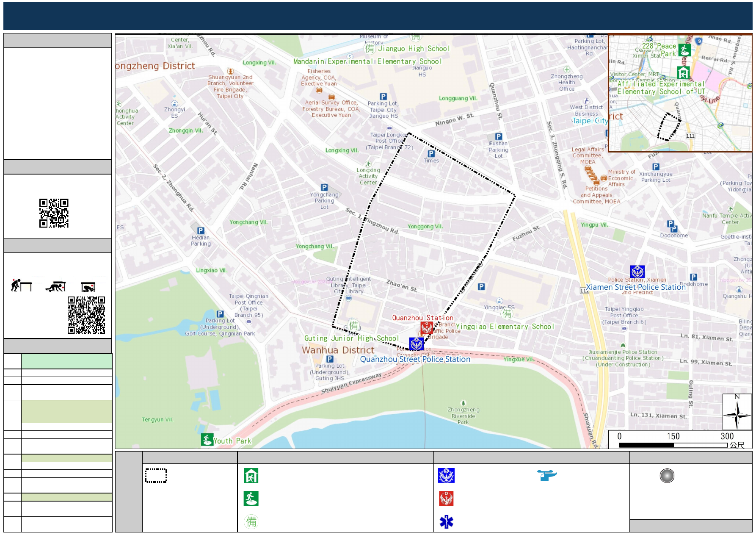Click the Youth Park evacuation icon on map

point(207,440)
